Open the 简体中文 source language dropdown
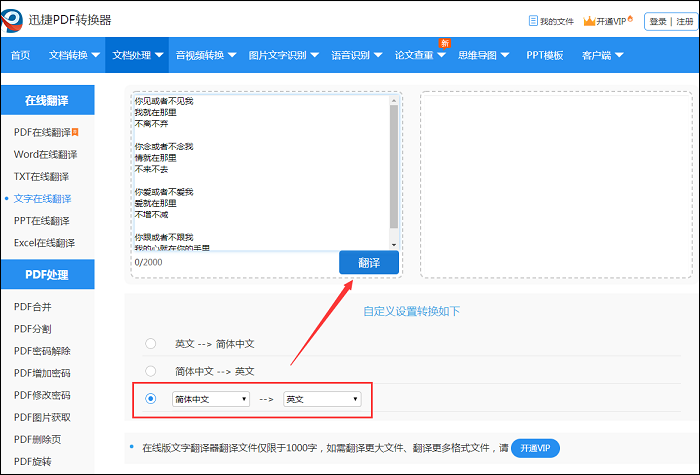700x475 pixels. pyautogui.click(x=210, y=399)
